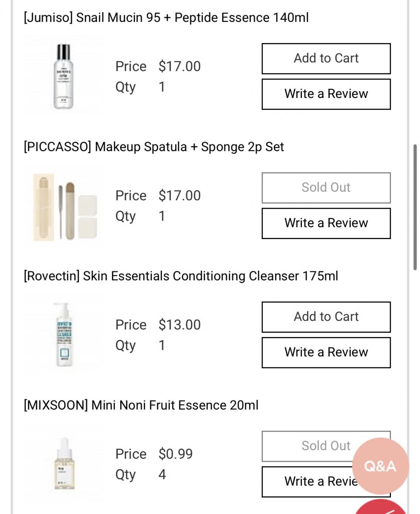View the MIXSOON Noni Fruit Essence image

click(63, 464)
